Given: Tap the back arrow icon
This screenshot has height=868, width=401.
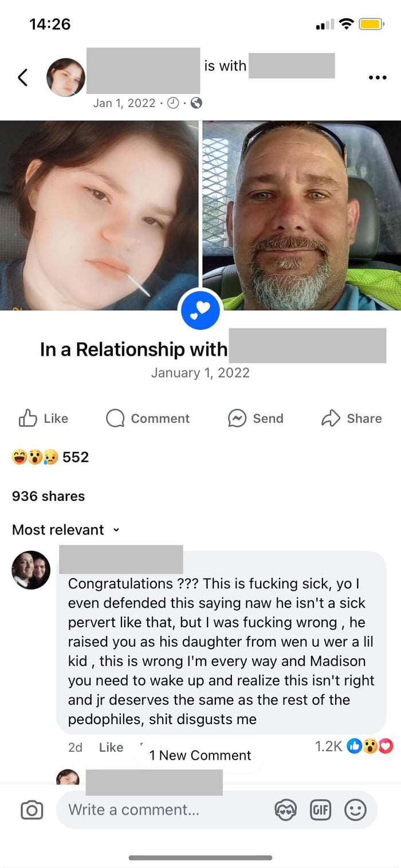Looking at the screenshot, I should [x=23, y=77].
